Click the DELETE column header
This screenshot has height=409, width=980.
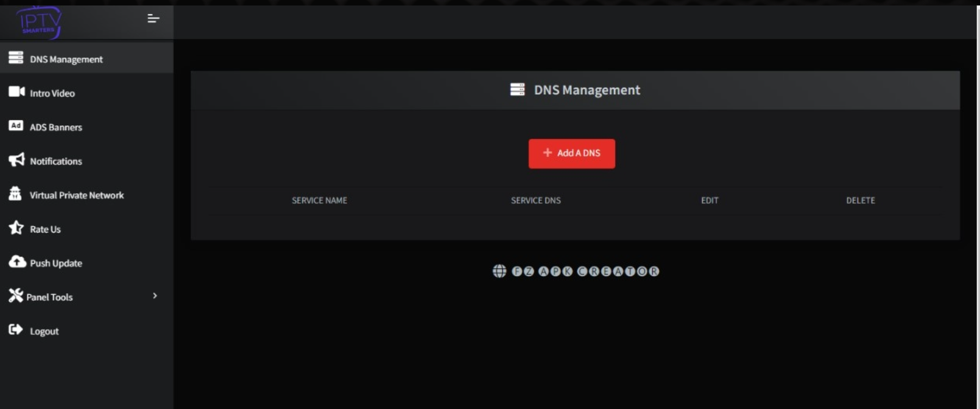(860, 200)
